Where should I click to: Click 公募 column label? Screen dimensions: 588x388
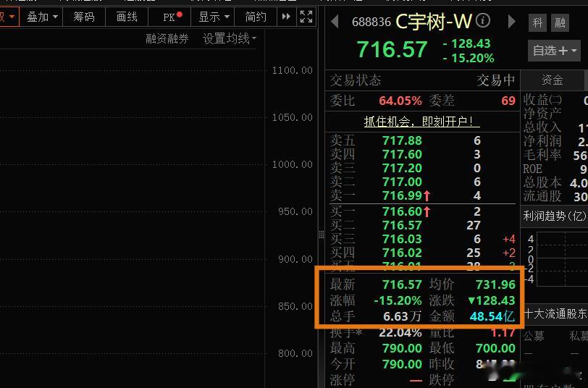(533, 337)
